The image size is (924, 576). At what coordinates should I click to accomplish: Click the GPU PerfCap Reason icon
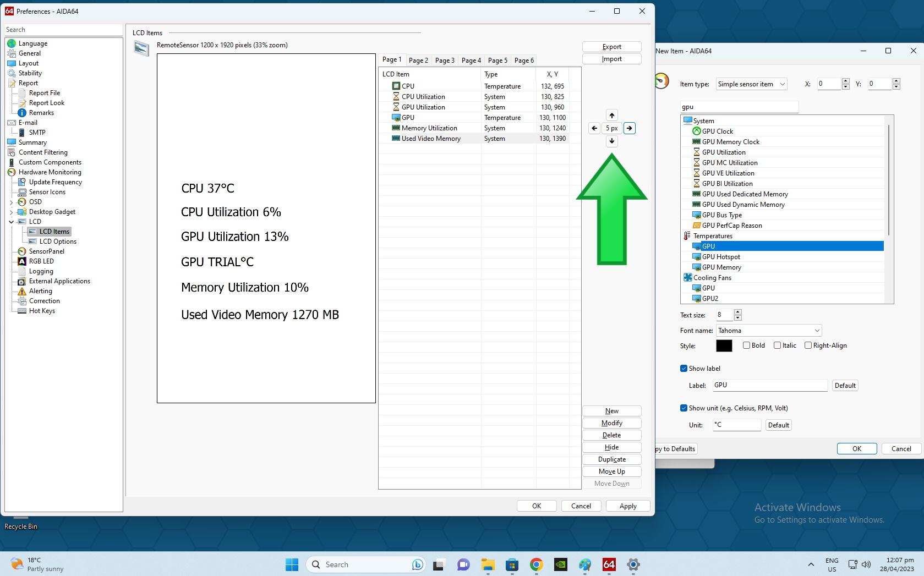697,226
